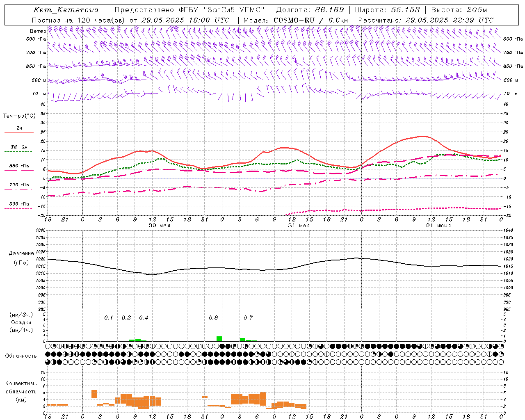Click the Kem_Kemerovo station title
525x420 pixels.
click(66, 10)
